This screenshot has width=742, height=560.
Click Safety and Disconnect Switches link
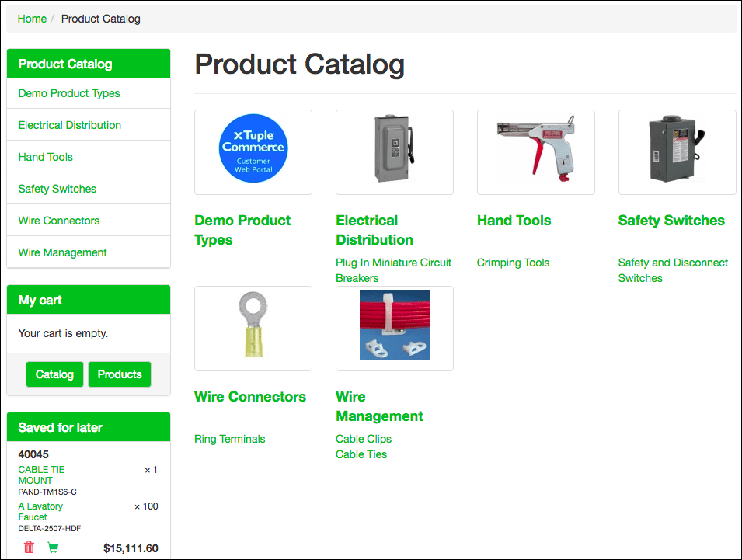click(x=672, y=270)
